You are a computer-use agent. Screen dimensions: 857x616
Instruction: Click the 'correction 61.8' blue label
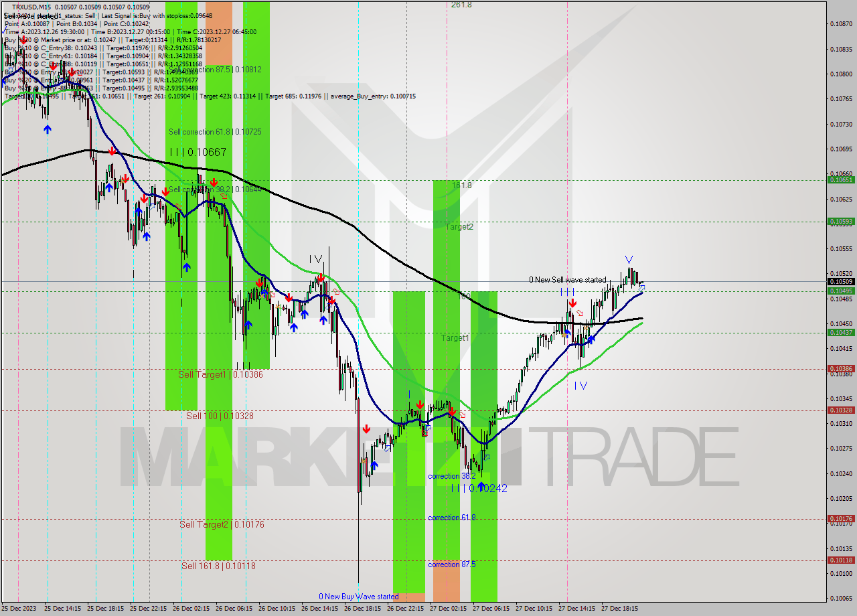coord(452,518)
